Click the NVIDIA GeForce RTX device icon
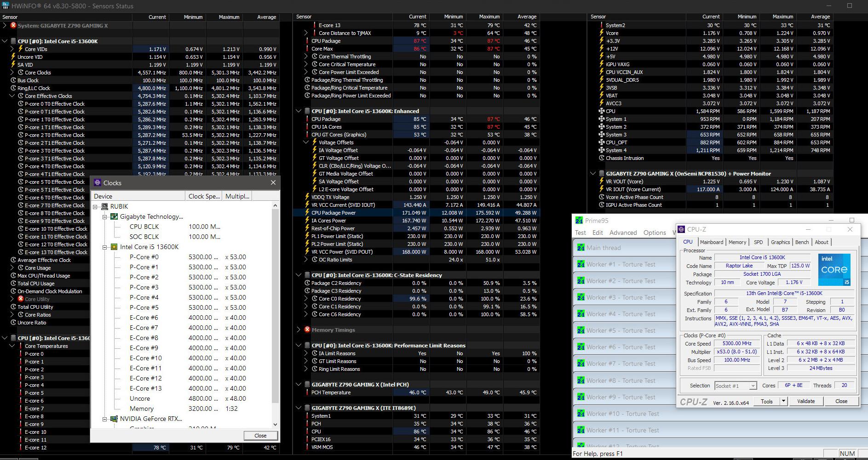Viewport: 868px width, 460px height. (x=114, y=419)
